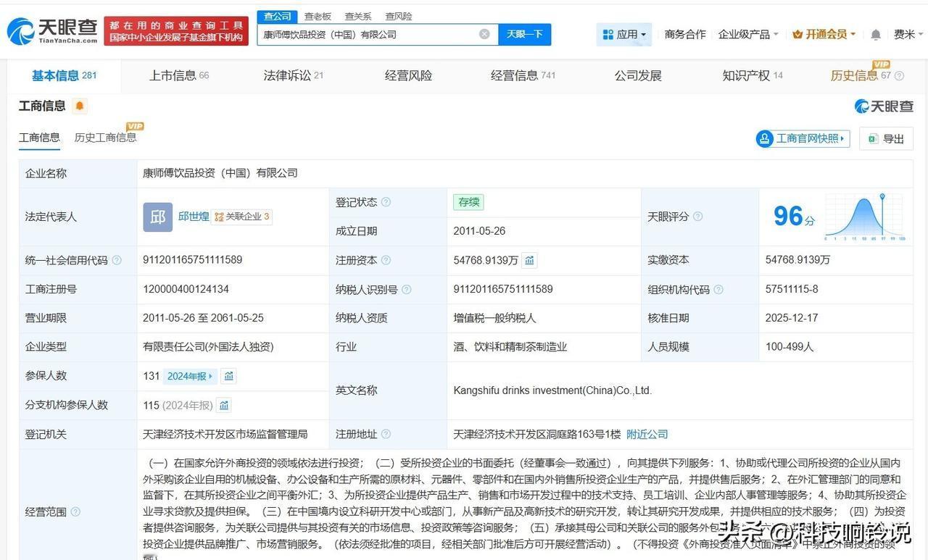Image resolution: width=928 pixels, height=560 pixels.
Task: Open the notifications bell in header
Action: tap(876, 35)
